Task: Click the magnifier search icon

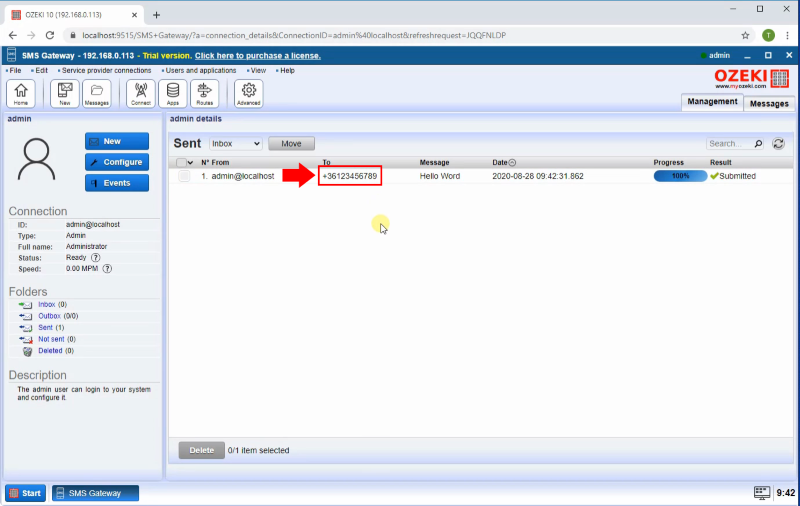Action: [759, 144]
